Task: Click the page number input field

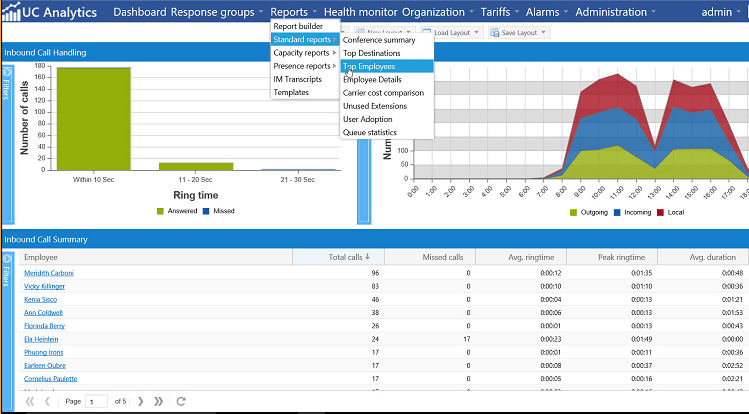Action: point(96,401)
